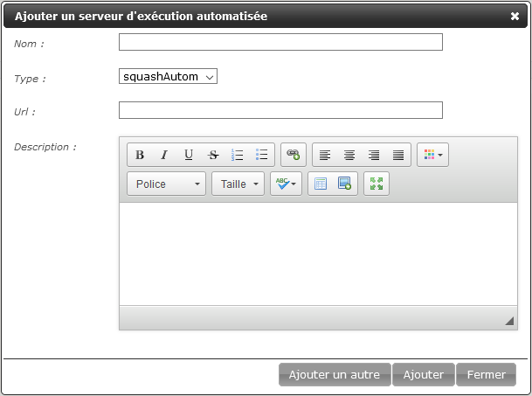Justify the description text

(x=398, y=155)
